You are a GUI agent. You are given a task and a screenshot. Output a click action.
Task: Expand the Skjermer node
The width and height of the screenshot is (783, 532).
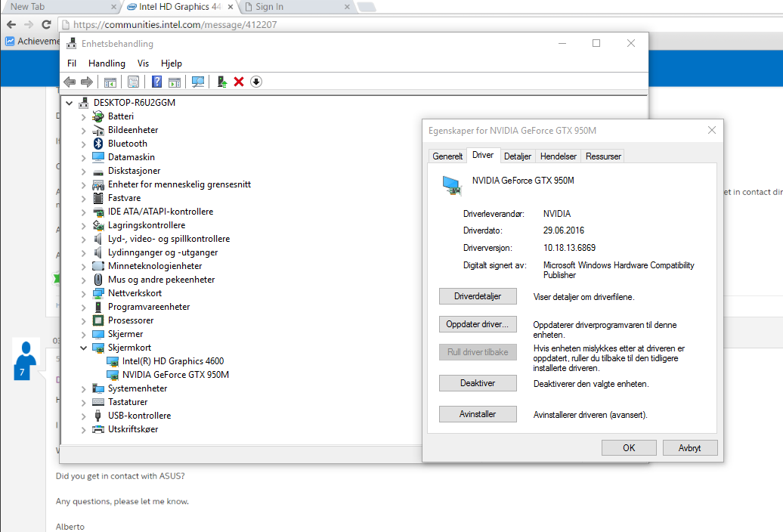pos(83,334)
